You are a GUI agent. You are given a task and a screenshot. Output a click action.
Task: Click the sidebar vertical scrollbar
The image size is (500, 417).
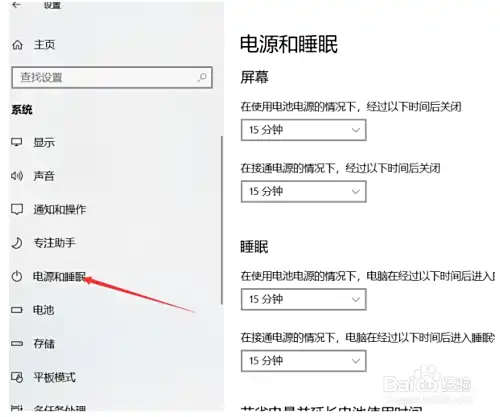[x=221, y=220]
